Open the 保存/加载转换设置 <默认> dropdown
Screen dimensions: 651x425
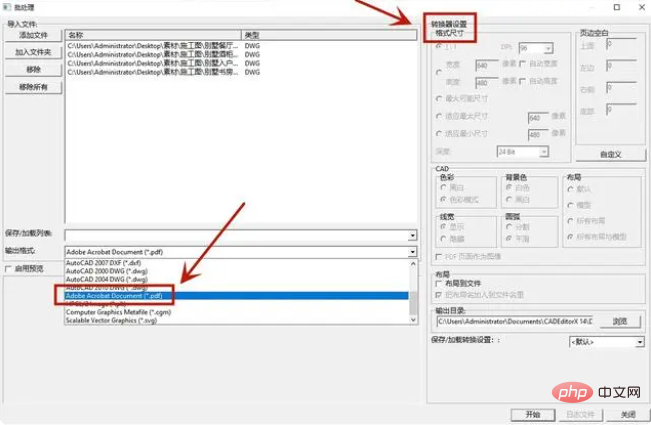tap(607, 342)
